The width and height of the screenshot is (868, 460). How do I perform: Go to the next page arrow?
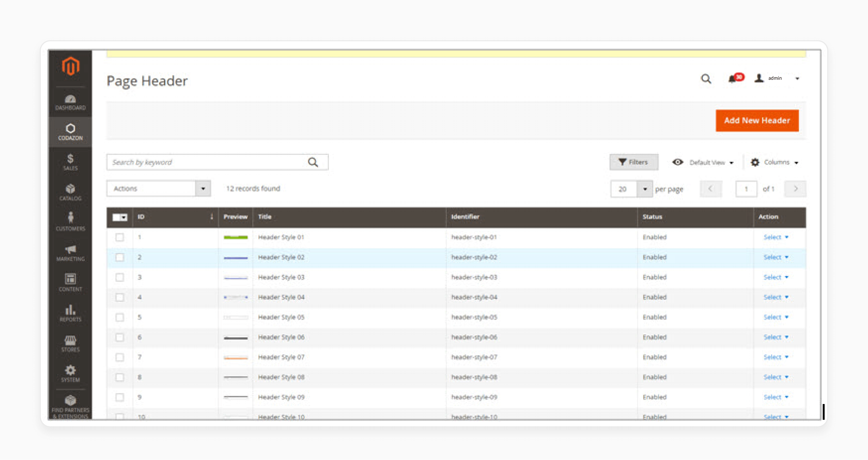795,189
